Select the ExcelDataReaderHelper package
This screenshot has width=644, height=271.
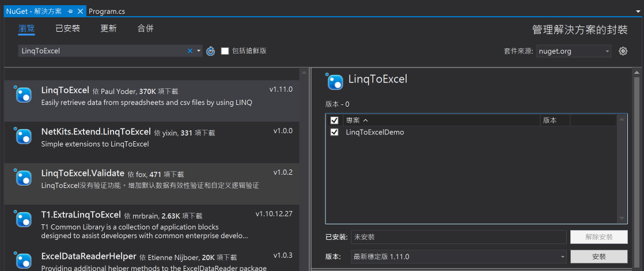(x=151, y=259)
